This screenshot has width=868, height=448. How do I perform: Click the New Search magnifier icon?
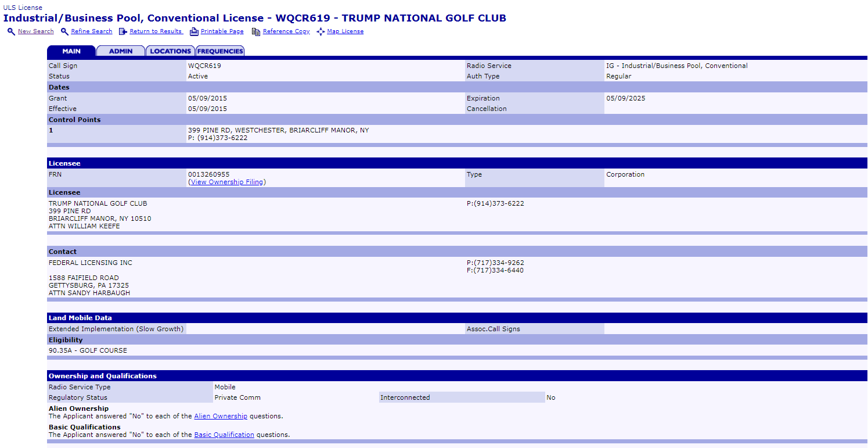point(11,31)
